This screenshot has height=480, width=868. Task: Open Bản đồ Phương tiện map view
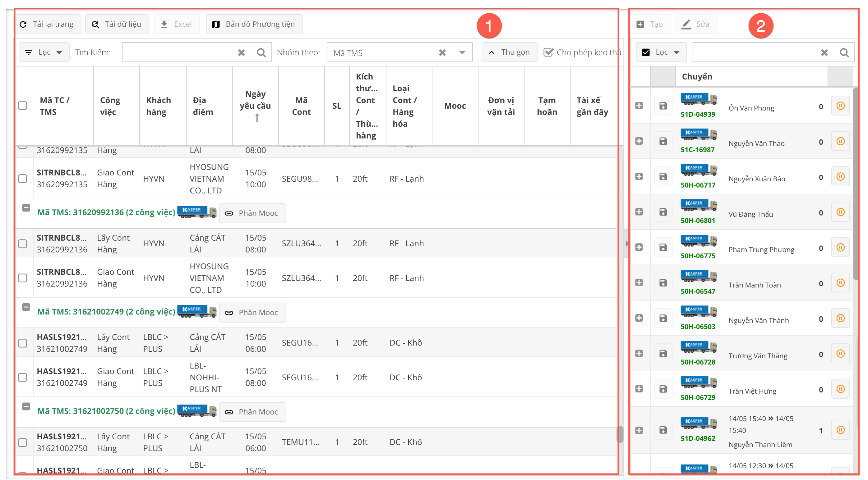(x=254, y=24)
